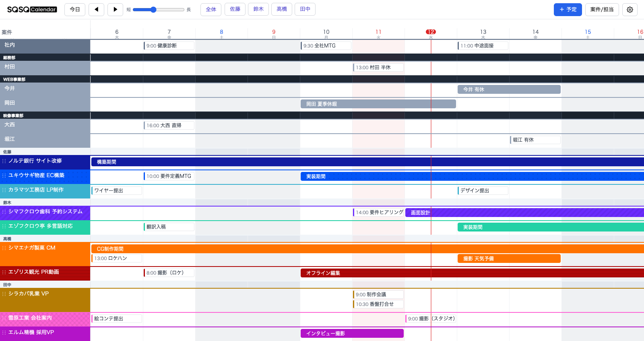Jump to today with the 今日 button

(x=75, y=9)
